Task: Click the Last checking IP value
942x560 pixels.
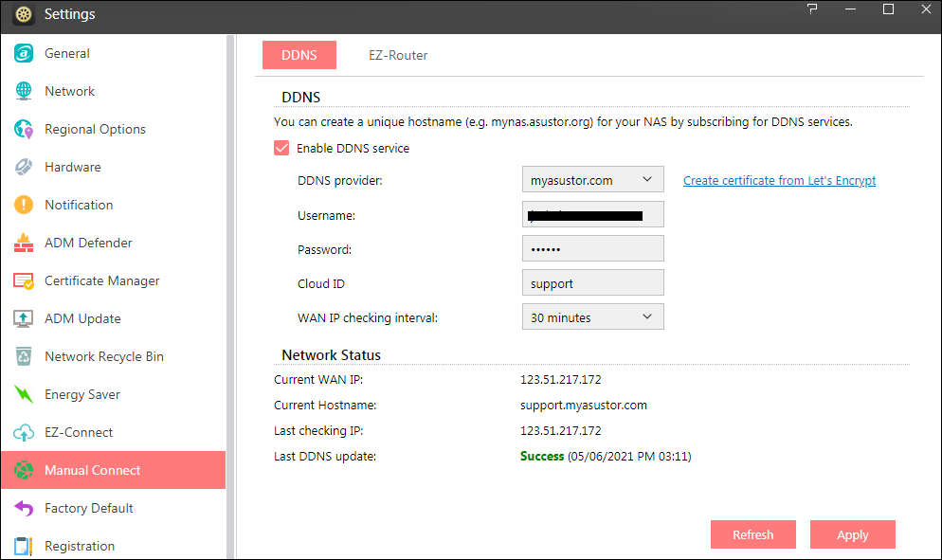Action: click(x=560, y=431)
